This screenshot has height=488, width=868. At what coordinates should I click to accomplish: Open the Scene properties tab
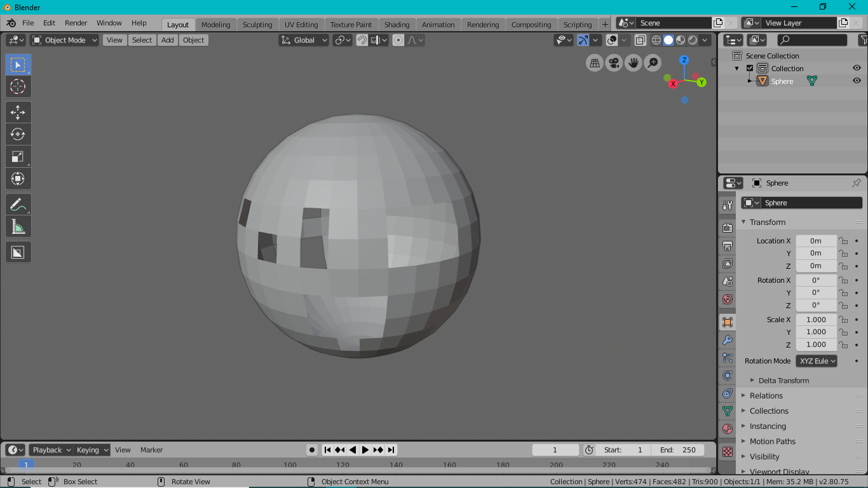click(728, 281)
